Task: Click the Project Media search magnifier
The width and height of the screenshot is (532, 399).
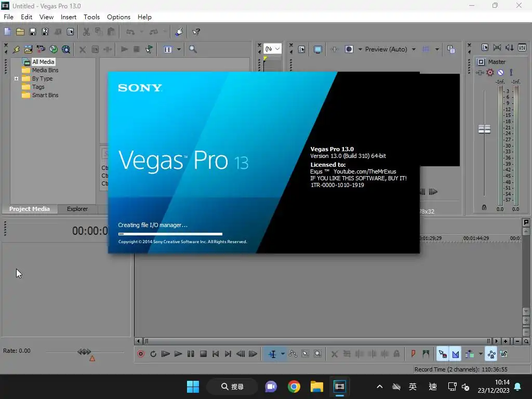Action: (193, 49)
